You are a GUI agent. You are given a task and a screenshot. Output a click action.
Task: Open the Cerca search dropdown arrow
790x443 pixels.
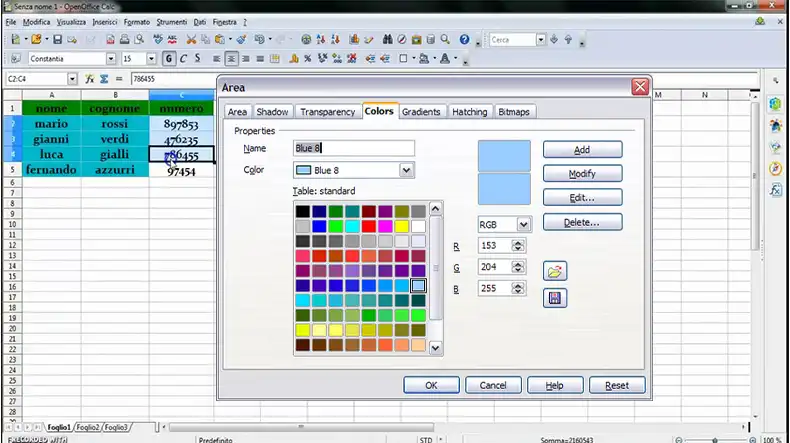(x=541, y=39)
